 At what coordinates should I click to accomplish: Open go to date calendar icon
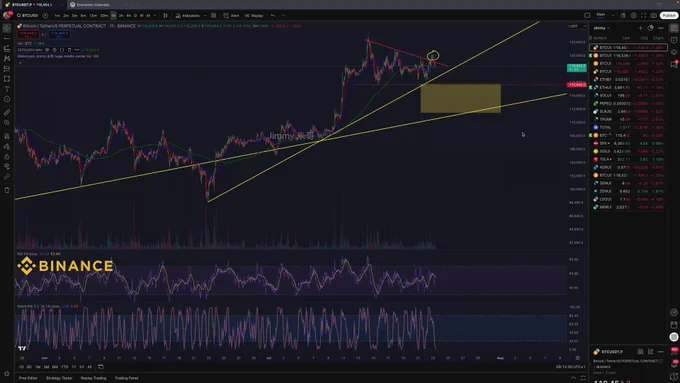(101, 367)
